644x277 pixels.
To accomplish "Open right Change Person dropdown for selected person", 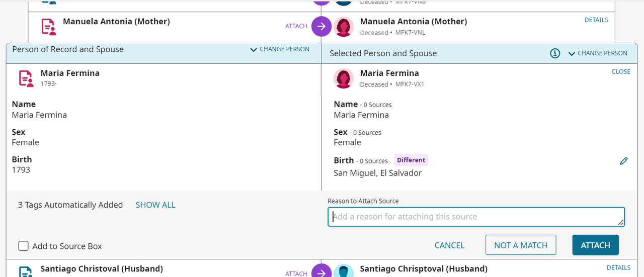I will pyautogui.click(x=598, y=53).
